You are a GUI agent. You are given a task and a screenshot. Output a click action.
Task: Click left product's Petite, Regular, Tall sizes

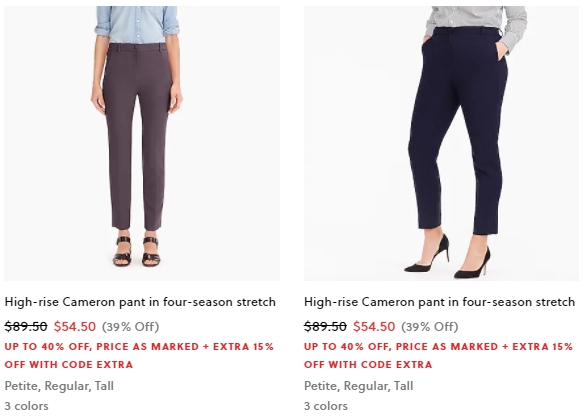tap(59, 386)
